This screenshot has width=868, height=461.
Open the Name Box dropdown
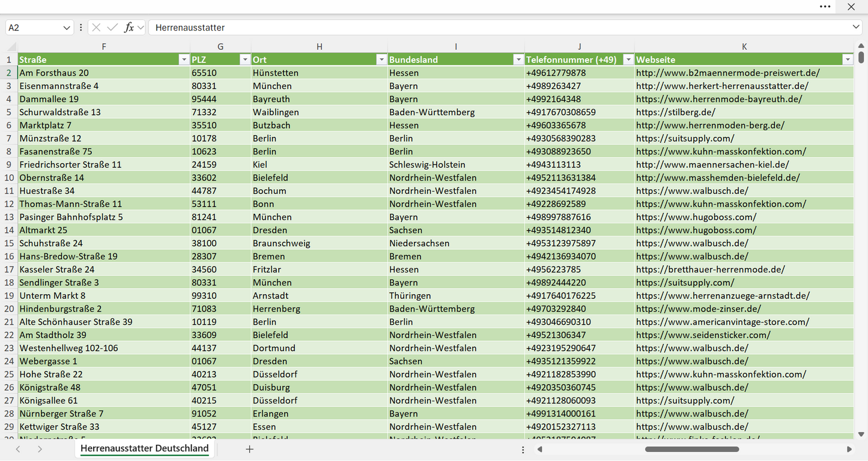66,28
